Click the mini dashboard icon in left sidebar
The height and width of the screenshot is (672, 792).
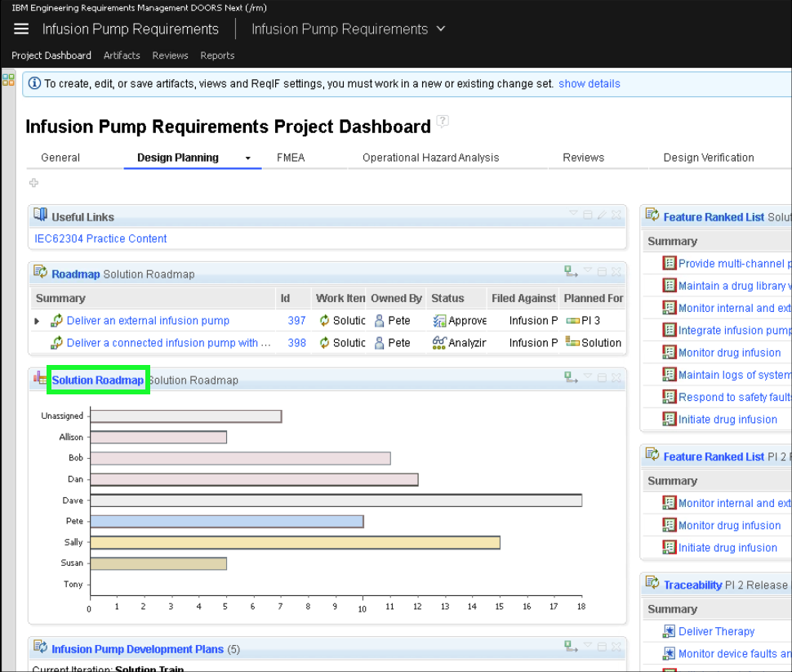coord(8,80)
